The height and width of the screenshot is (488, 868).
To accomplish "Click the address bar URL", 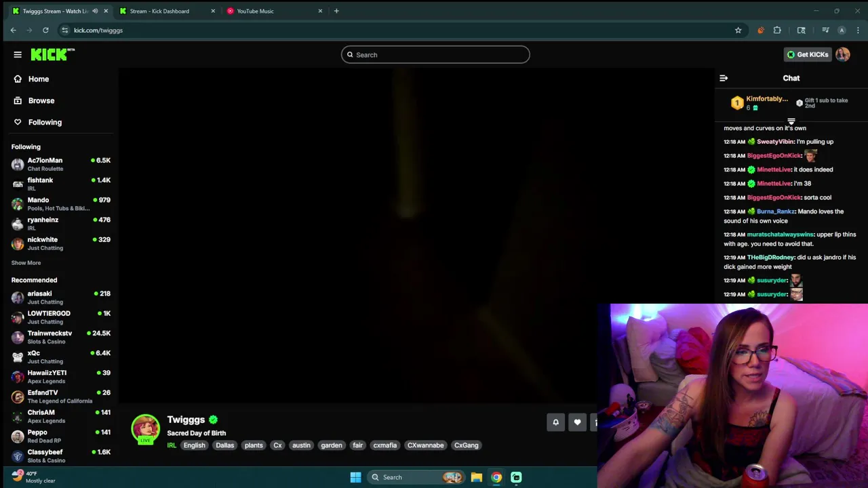I will (98, 30).
